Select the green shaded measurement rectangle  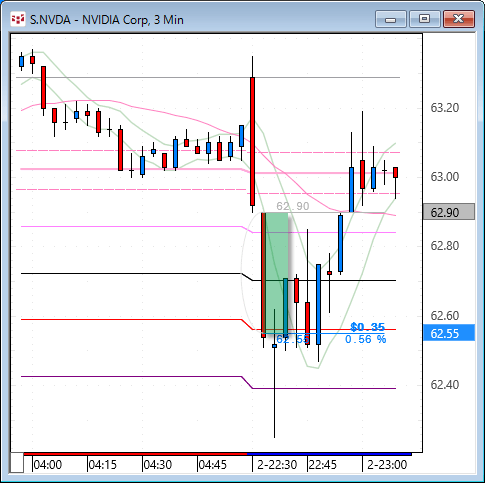click(x=275, y=273)
